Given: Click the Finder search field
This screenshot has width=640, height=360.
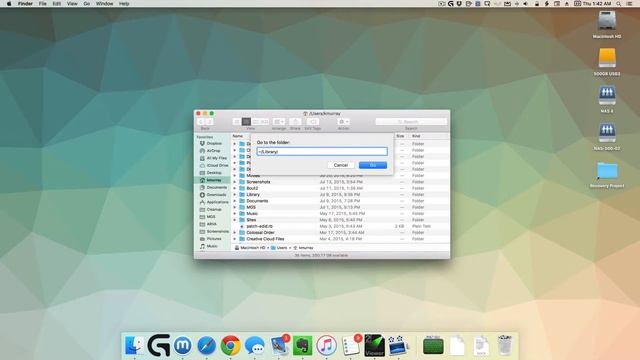Looking at the screenshot, I should 411,122.
